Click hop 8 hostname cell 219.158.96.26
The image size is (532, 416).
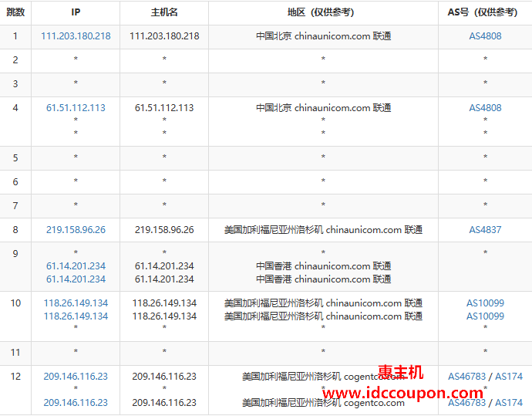pos(164,230)
